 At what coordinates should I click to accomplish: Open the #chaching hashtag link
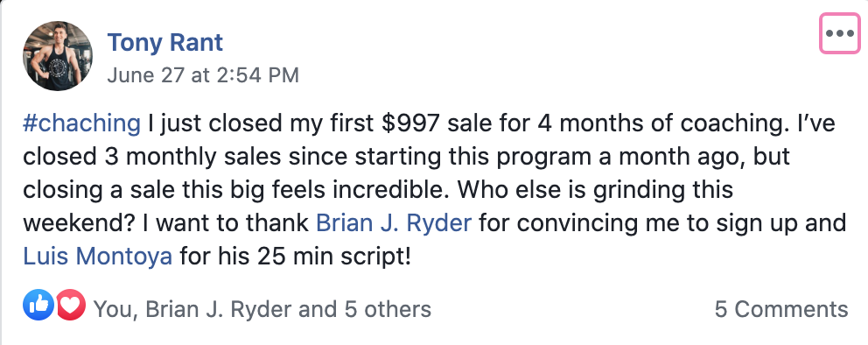pos(82,124)
